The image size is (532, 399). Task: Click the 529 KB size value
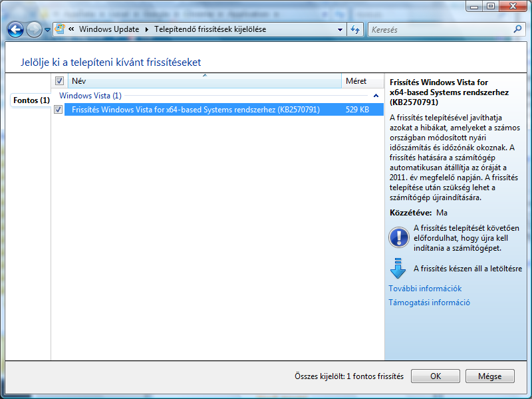tap(357, 110)
